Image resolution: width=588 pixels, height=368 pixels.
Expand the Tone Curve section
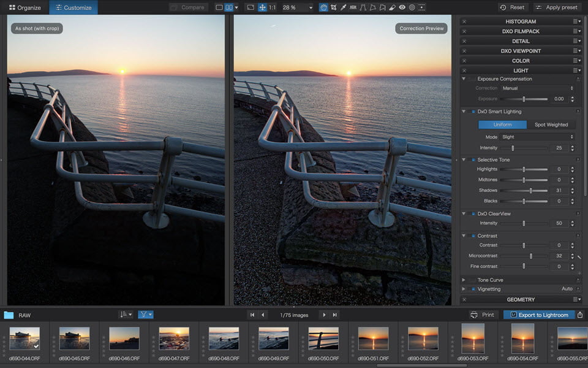click(464, 280)
